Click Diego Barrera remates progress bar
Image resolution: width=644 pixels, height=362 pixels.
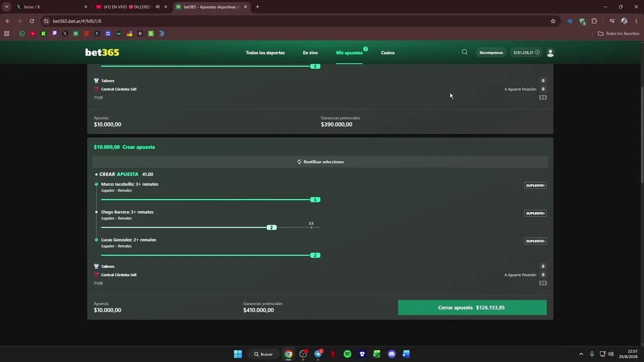coord(210,227)
